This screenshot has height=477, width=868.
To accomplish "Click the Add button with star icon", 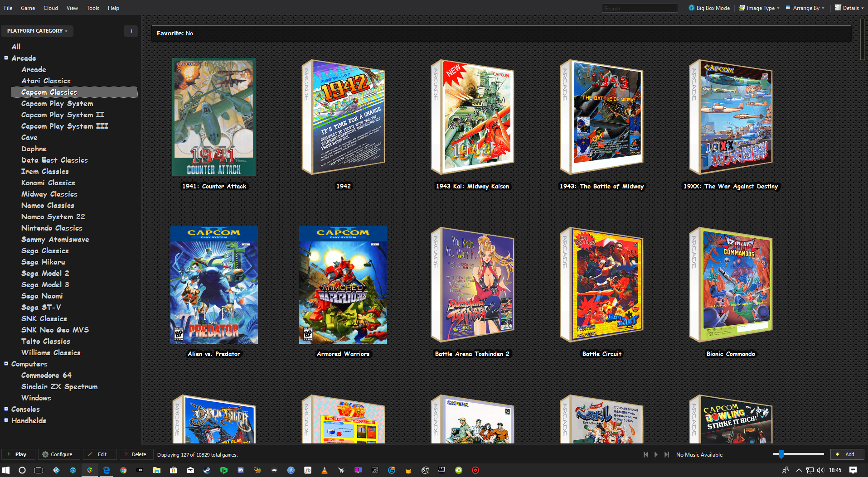I will coord(847,454).
